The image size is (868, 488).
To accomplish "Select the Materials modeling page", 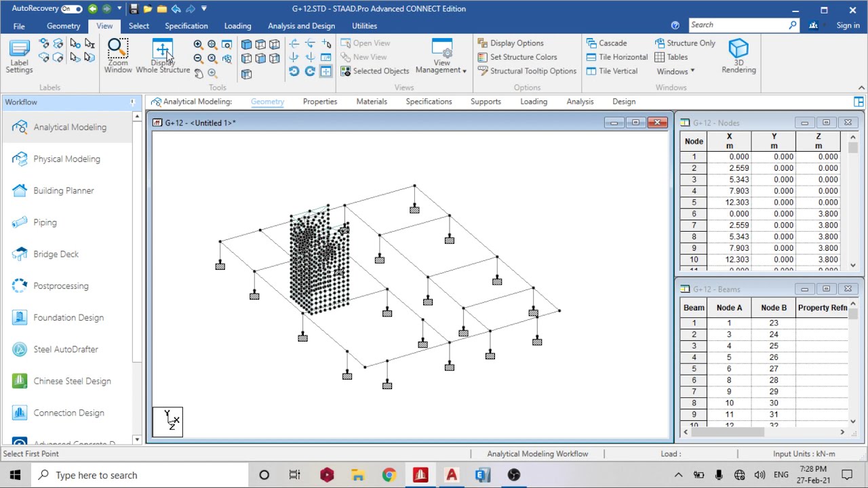I will point(372,102).
